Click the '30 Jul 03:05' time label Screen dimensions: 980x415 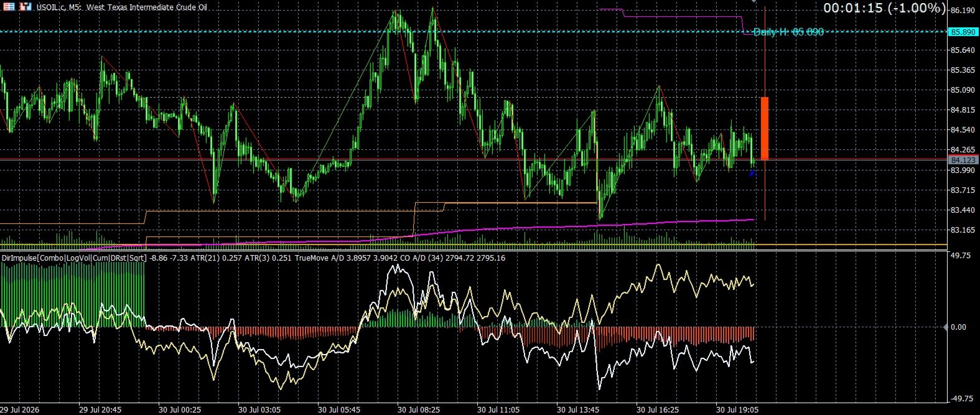point(259,410)
